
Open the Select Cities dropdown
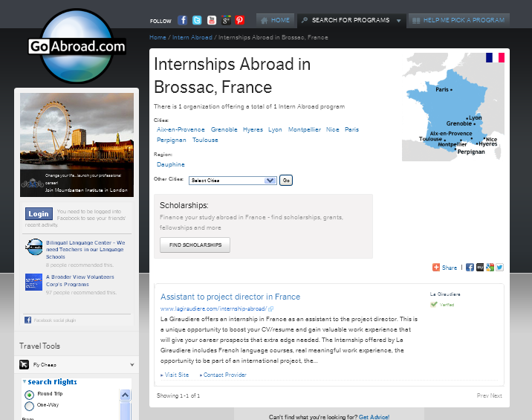click(x=233, y=180)
